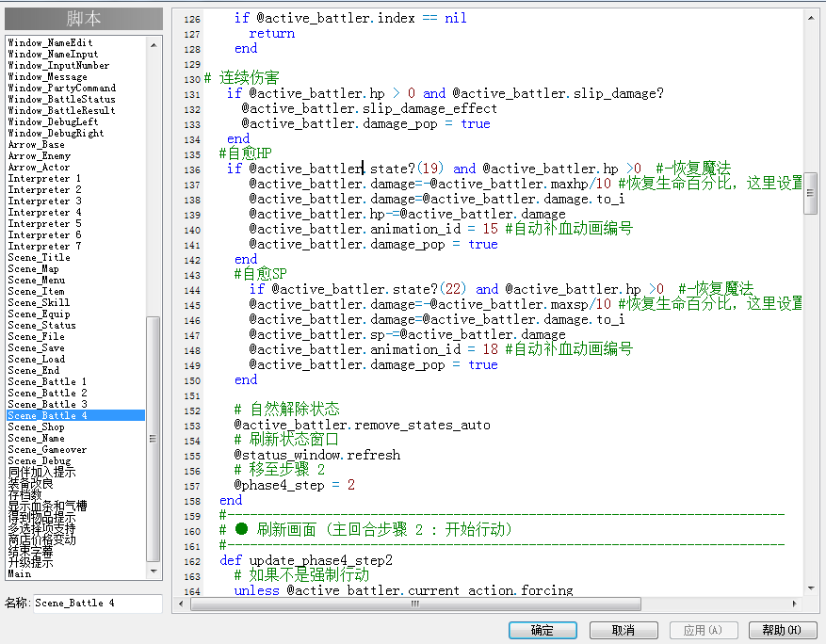This screenshot has width=826, height=644.
Task: Click the script list scrollbar thumb
Action: click(x=154, y=439)
